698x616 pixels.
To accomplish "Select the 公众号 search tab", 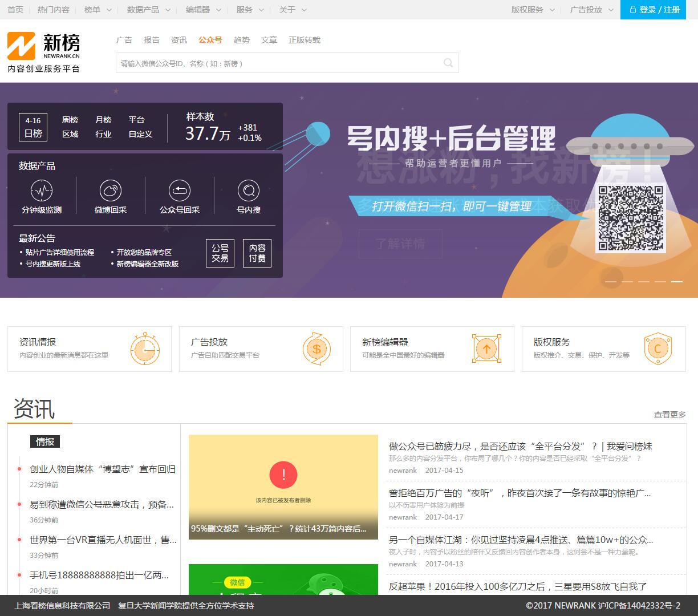I will 210,40.
